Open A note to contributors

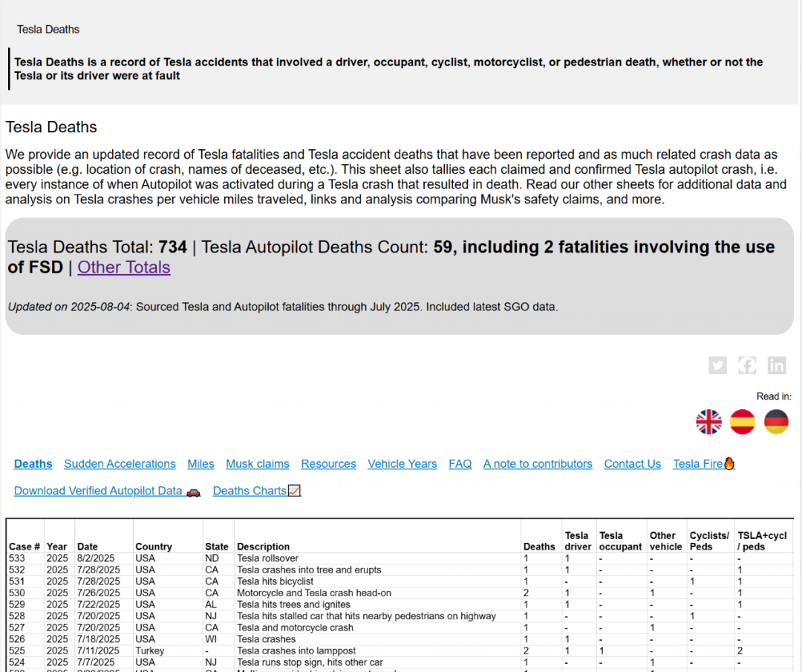tap(538, 464)
